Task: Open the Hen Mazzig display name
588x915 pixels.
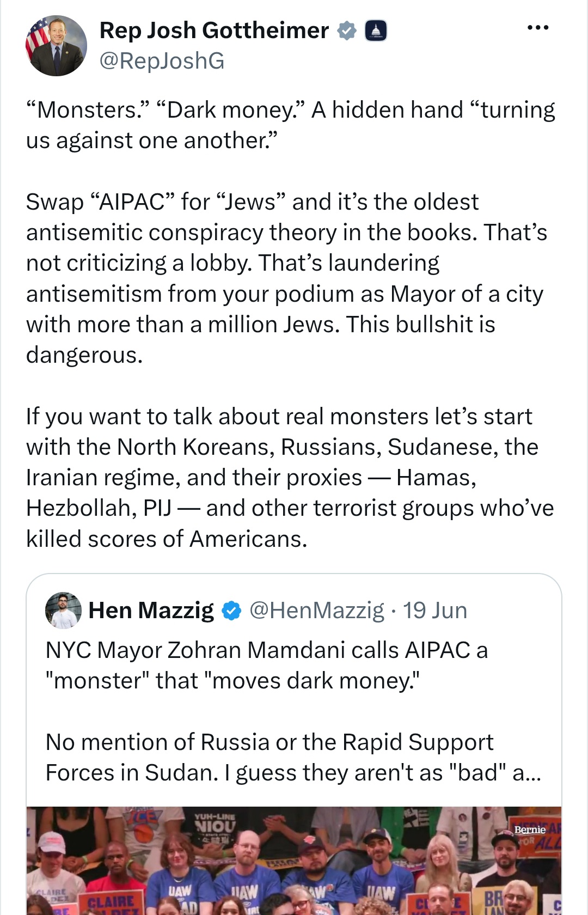Action: click(x=151, y=611)
